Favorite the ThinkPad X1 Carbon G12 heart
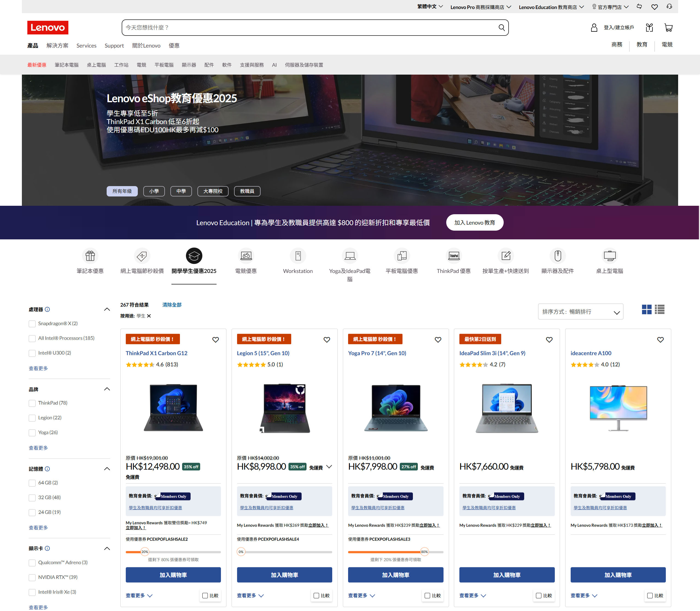The image size is (700, 611). tap(215, 340)
